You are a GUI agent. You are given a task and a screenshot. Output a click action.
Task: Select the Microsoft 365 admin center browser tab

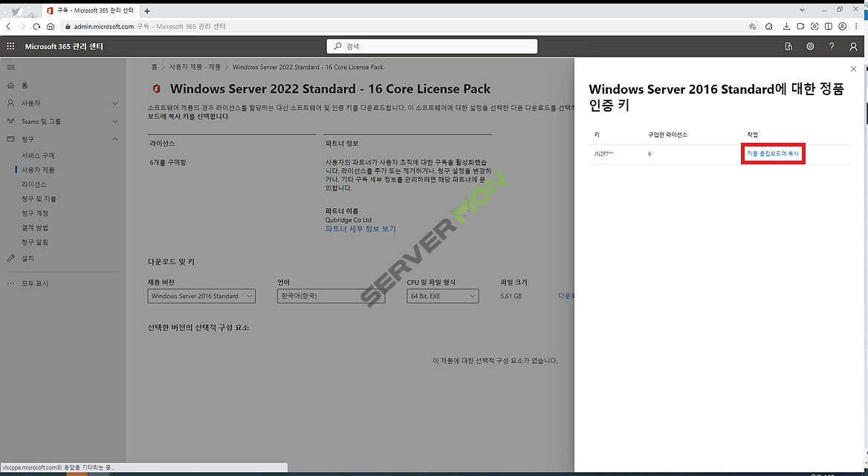[91, 10]
